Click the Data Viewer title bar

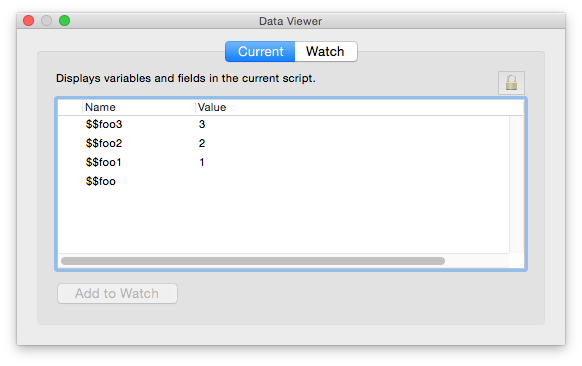pyautogui.click(x=291, y=21)
